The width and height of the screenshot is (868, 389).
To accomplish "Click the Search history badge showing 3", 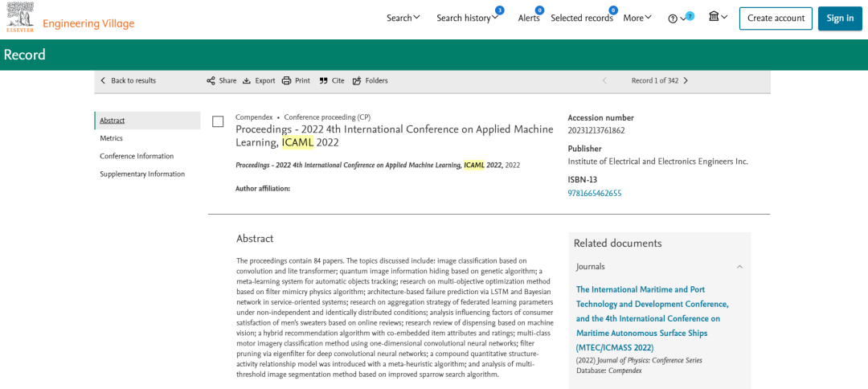I will coord(499,10).
